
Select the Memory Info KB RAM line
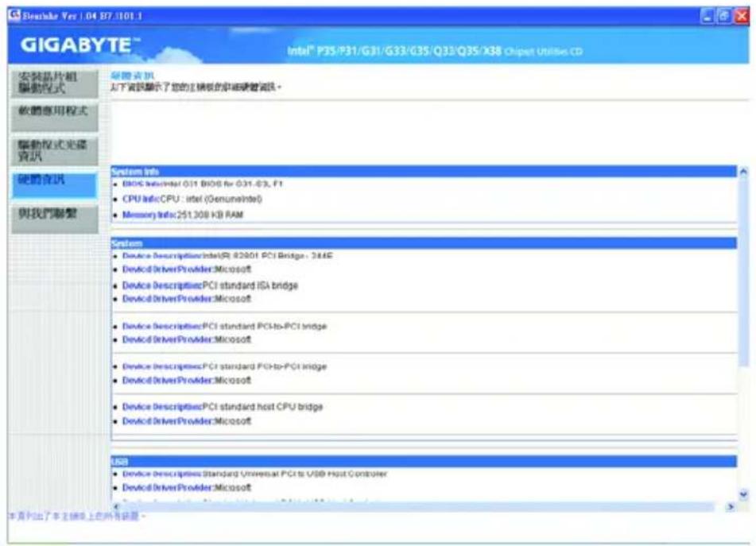tap(183, 215)
